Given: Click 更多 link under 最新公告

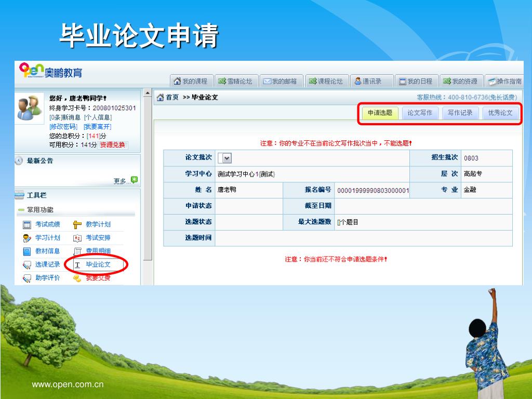Looking at the screenshot, I should (x=122, y=181).
